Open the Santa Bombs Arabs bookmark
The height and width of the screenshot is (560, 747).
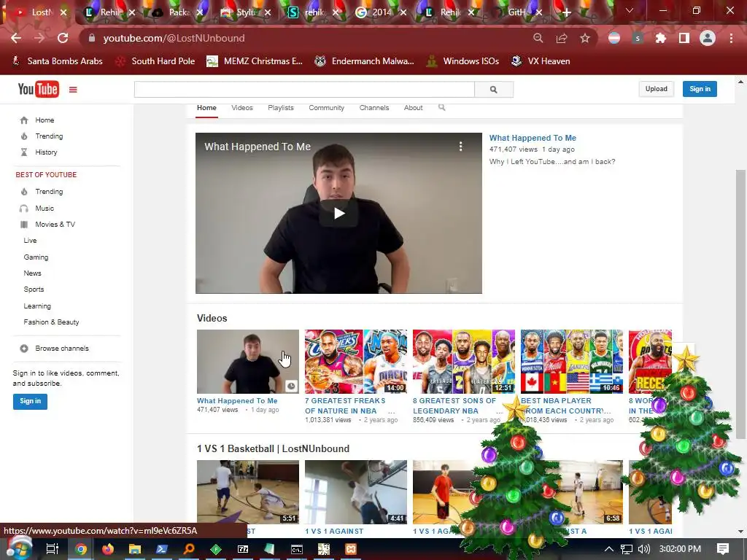click(x=57, y=61)
